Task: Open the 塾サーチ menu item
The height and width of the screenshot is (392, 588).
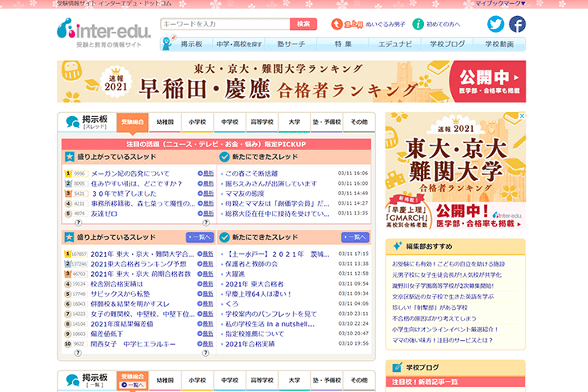Action: point(291,44)
